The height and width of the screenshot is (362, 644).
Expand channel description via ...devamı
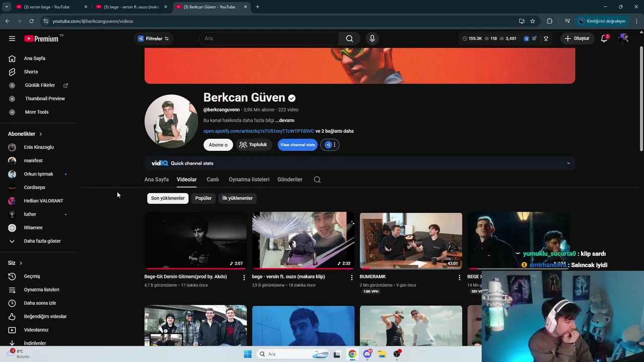[x=285, y=121]
